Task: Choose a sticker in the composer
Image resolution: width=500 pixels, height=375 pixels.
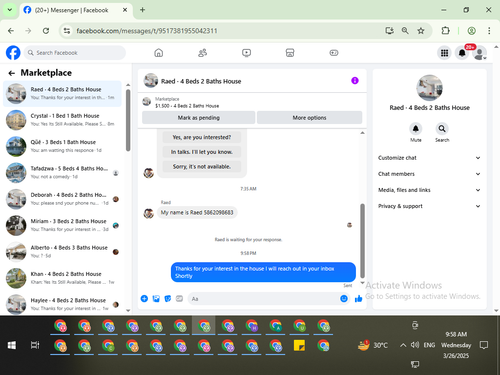Action: point(168,299)
